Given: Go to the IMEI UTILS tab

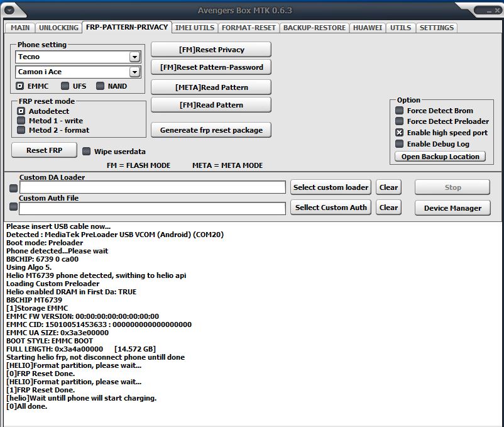Looking at the screenshot, I should click(195, 28).
